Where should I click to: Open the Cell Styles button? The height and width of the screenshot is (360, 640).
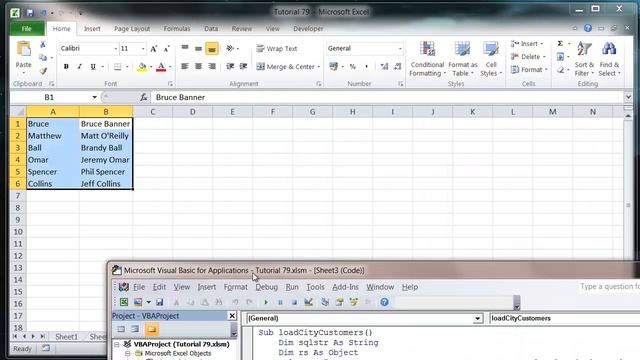(491, 59)
